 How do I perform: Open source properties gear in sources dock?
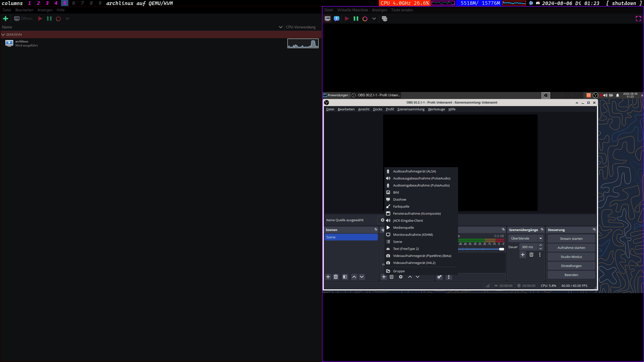401,277
